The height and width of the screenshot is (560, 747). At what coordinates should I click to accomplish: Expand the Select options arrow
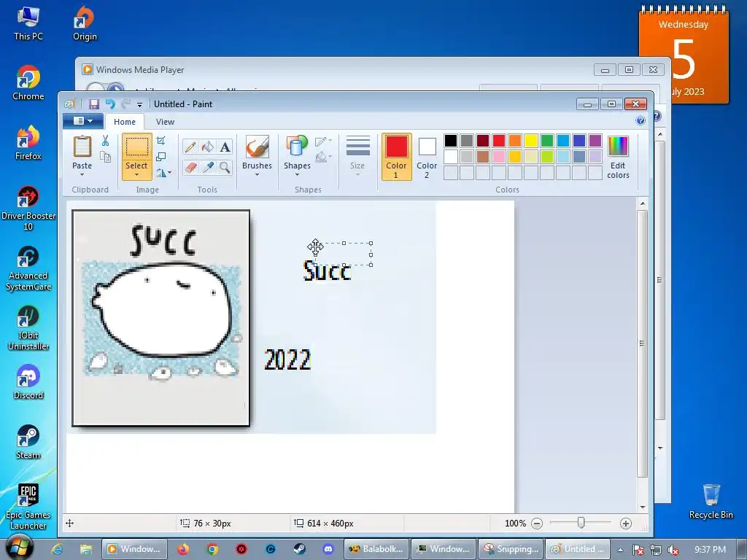136,175
